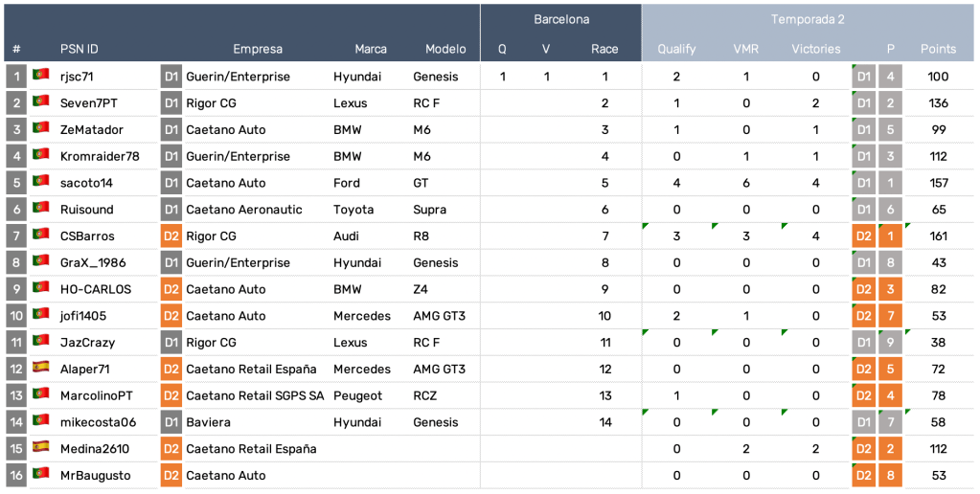Image resolution: width=980 pixels, height=494 pixels.
Task: Click the row number 1 badge beside rjsc71
Action: tap(16, 77)
